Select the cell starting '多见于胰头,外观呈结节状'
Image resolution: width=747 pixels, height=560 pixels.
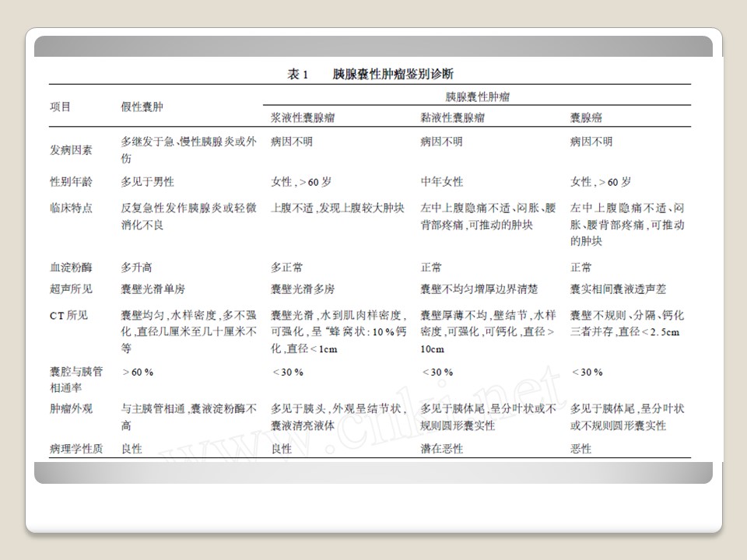click(x=338, y=417)
